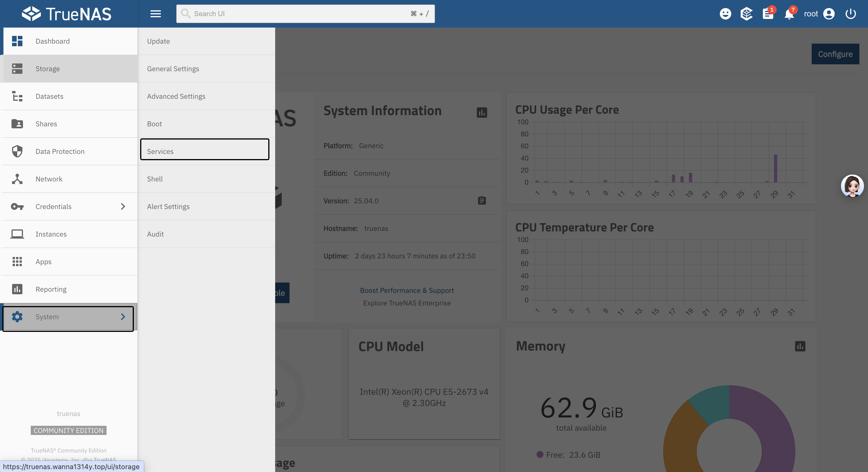The height and width of the screenshot is (472, 868).
Task: Expand the Credentials submenu chevron
Action: coord(123,206)
